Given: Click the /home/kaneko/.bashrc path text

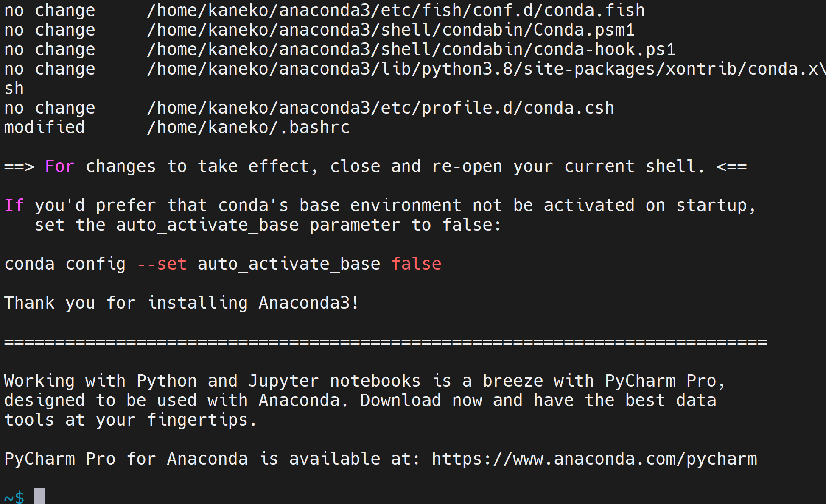Looking at the screenshot, I should pos(248,128).
